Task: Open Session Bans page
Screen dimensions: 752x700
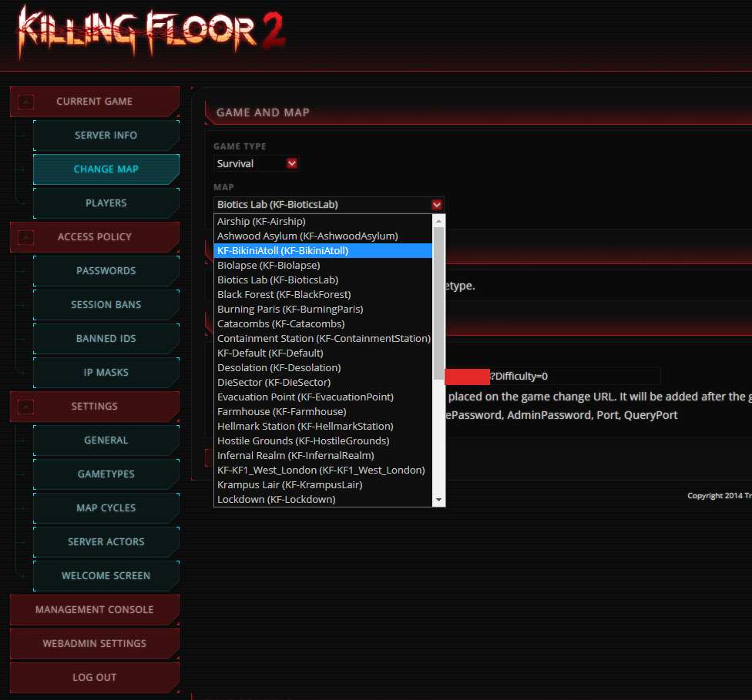Action: click(106, 305)
